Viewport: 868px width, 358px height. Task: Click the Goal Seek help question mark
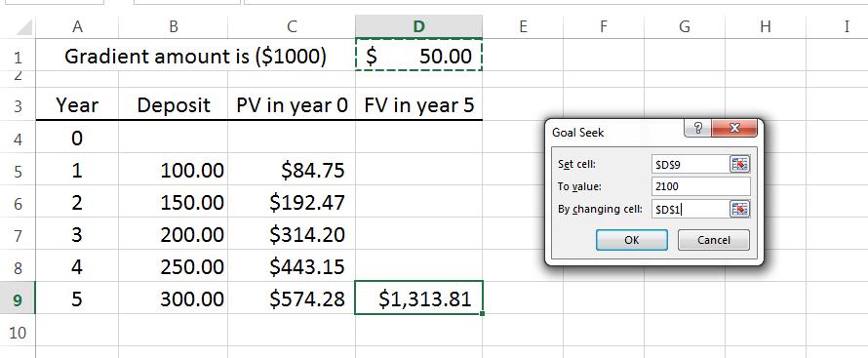[x=698, y=129]
